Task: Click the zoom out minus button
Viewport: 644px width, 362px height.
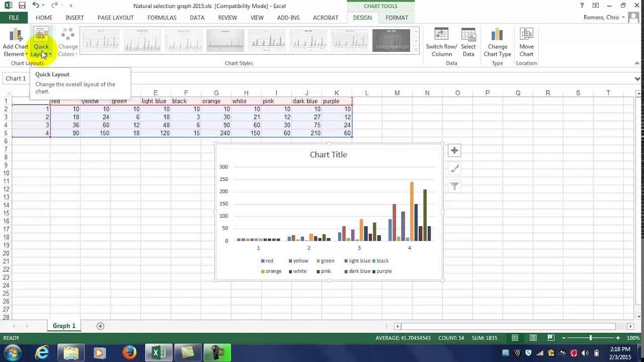Action: 563,338
